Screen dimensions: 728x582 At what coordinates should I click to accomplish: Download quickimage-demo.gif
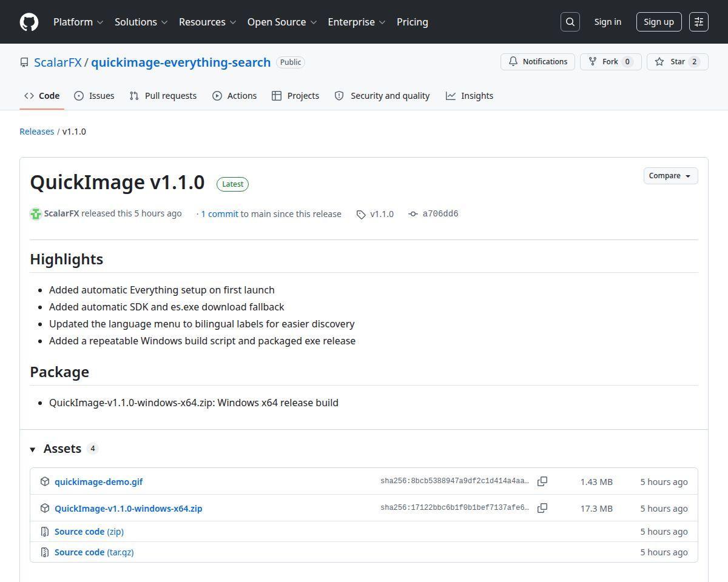(98, 482)
